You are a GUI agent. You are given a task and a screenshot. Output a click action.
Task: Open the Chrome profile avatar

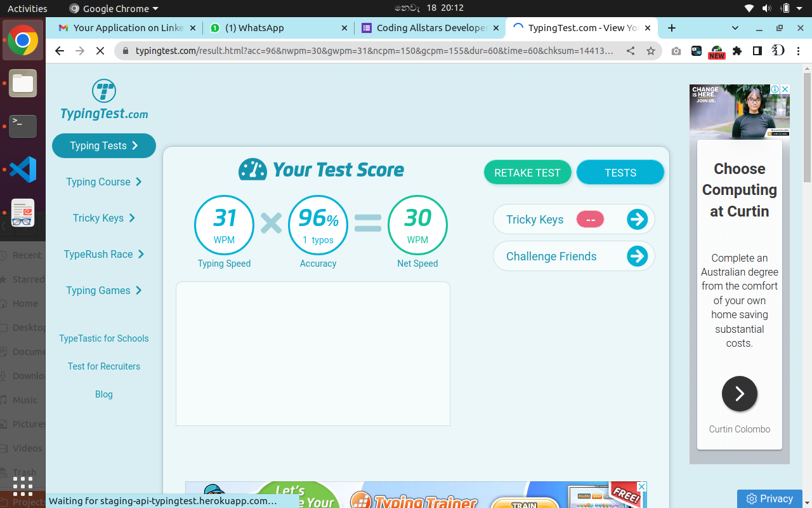click(778, 51)
